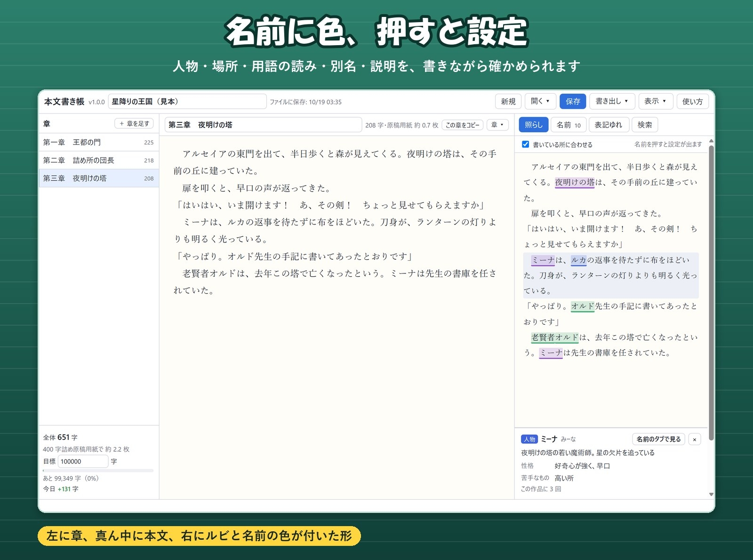Open the 検索 tab
753x560 pixels.
coord(645,125)
